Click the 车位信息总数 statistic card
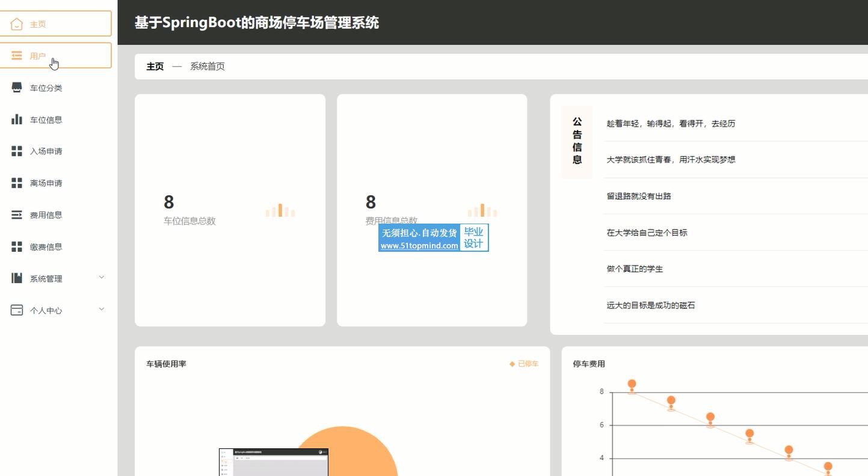This screenshot has height=476, width=868. [230, 210]
